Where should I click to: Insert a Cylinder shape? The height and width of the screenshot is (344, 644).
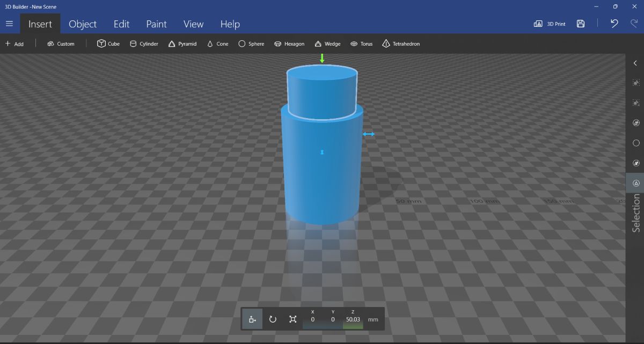(x=144, y=43)
